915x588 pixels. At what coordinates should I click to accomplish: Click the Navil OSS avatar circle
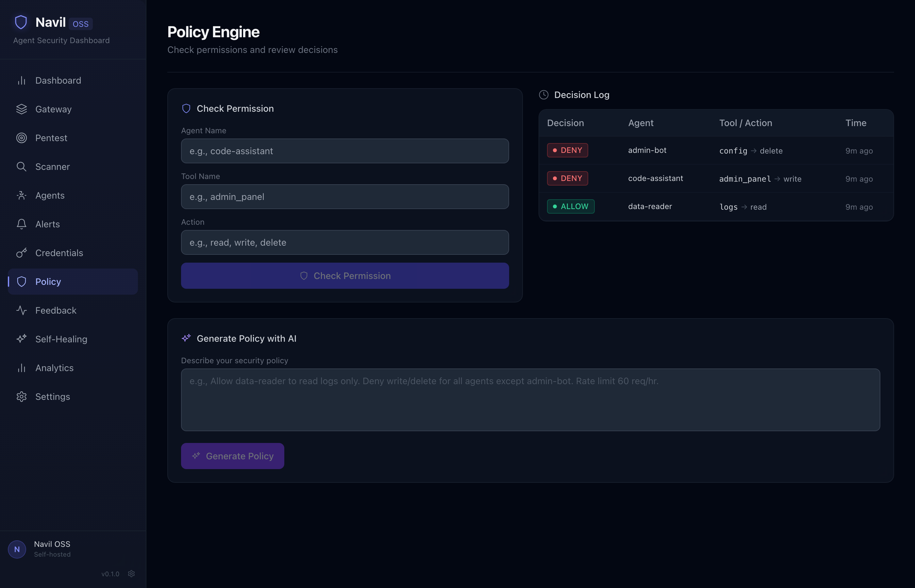point(17,549)
